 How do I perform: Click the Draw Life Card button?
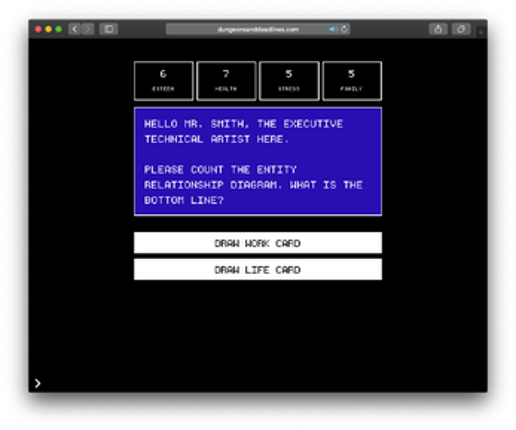pos(258,269)
